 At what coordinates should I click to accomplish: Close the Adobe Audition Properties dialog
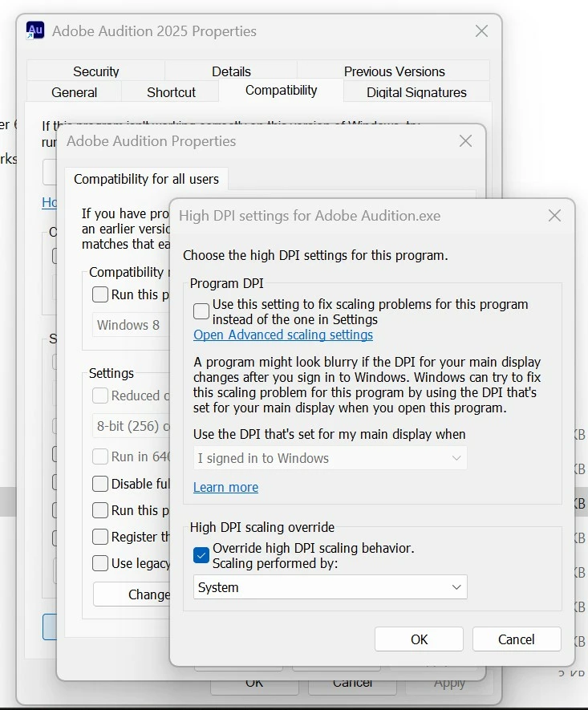465,141
